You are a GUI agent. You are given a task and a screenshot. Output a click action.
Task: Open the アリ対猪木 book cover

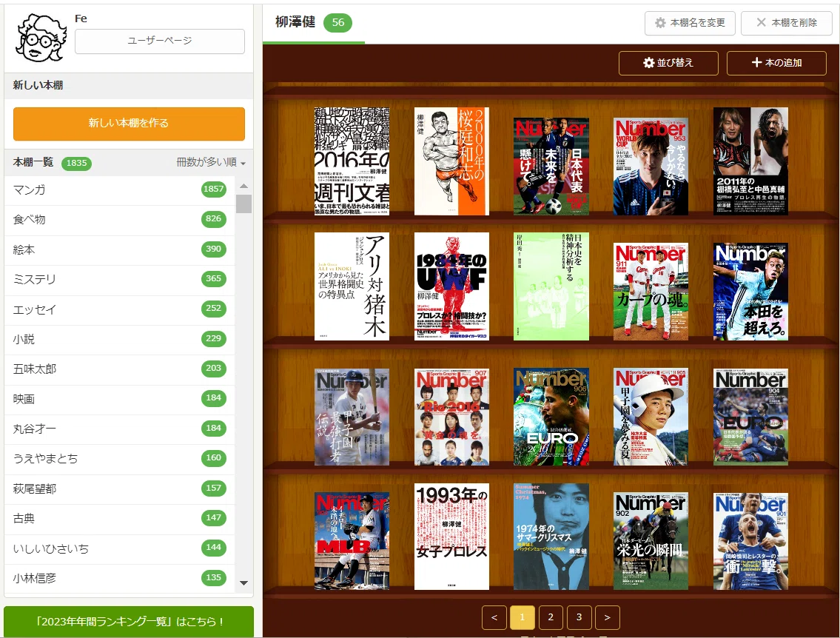pos(352,286)
